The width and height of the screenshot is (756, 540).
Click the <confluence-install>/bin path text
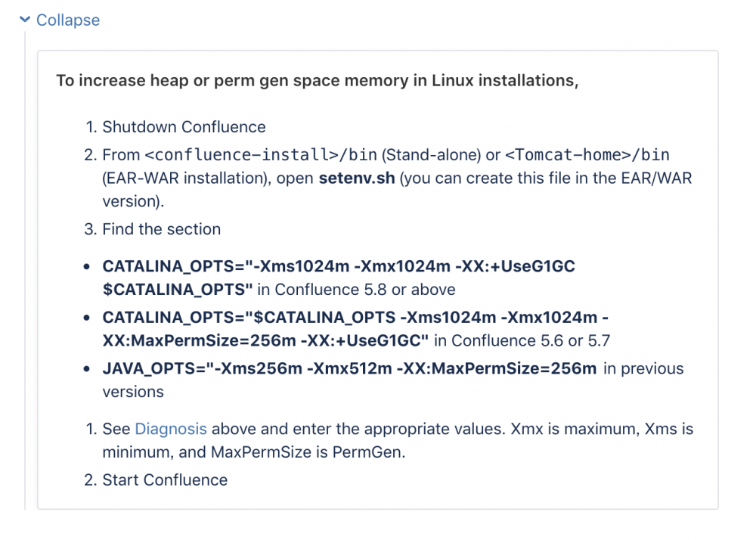click(261, 155)
